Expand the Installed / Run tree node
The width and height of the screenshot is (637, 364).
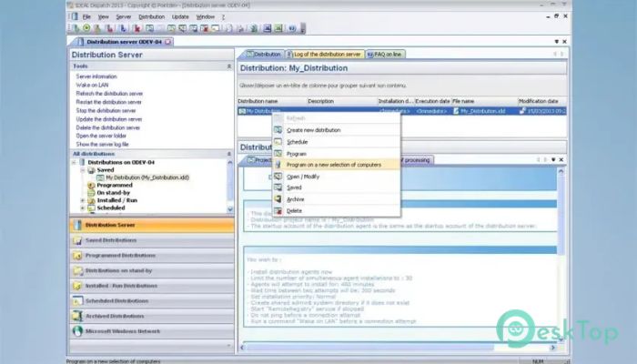coord(83,200)
